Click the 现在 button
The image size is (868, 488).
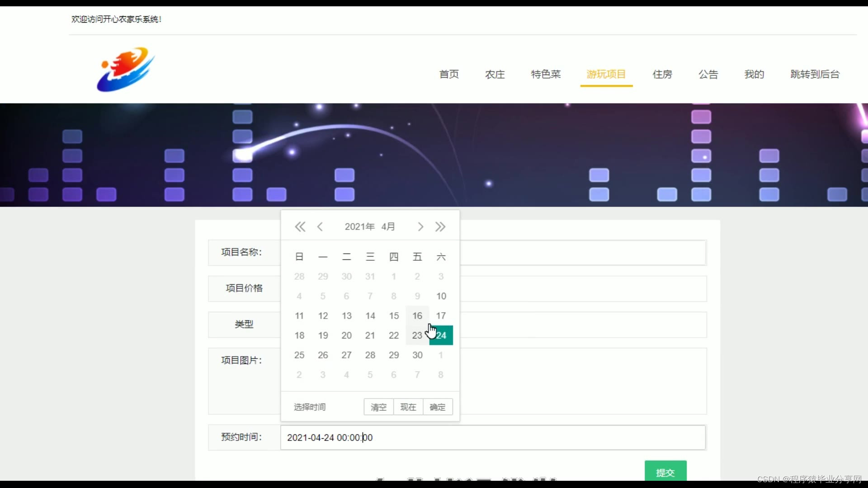[x=408, y=407]
